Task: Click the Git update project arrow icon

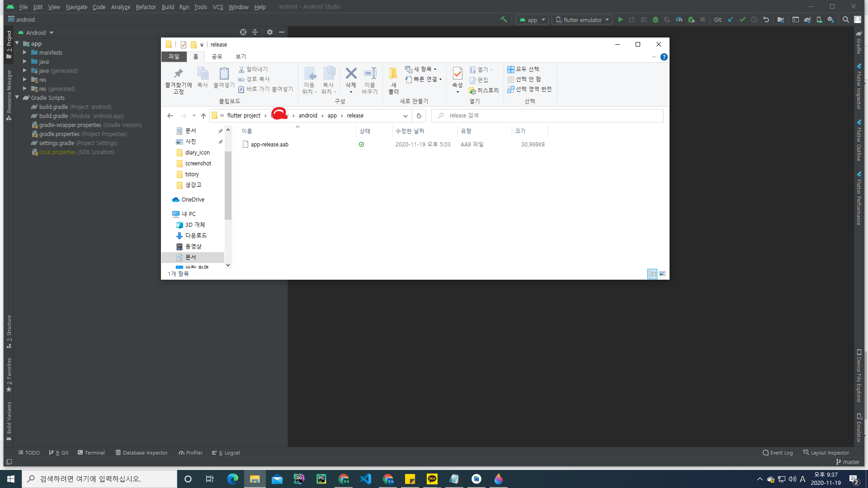Action: [731, 20]
